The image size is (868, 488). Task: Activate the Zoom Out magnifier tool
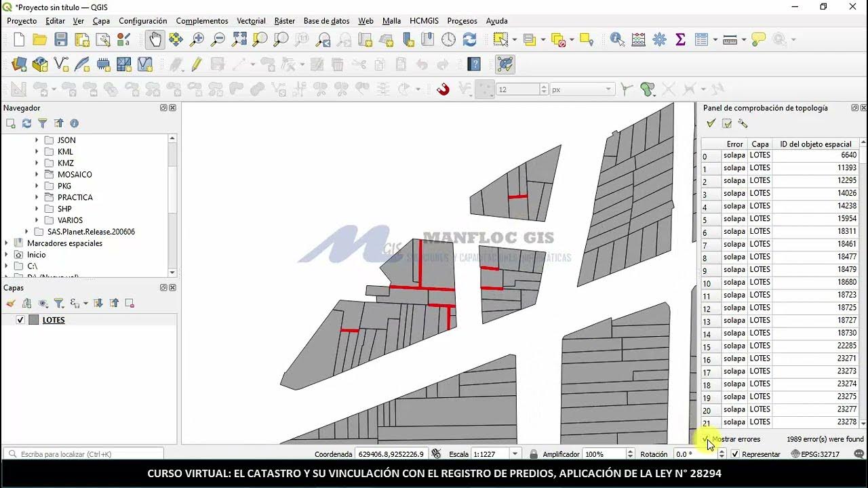[218, 40]
